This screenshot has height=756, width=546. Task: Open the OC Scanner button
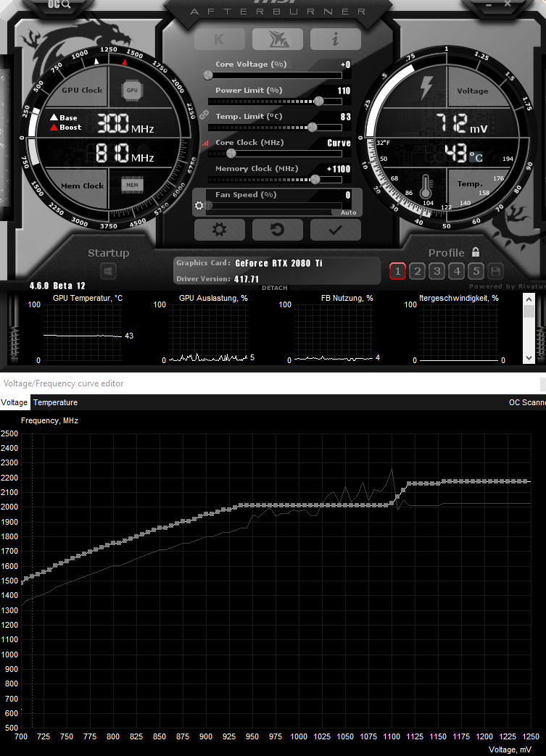tap(527, 402)
